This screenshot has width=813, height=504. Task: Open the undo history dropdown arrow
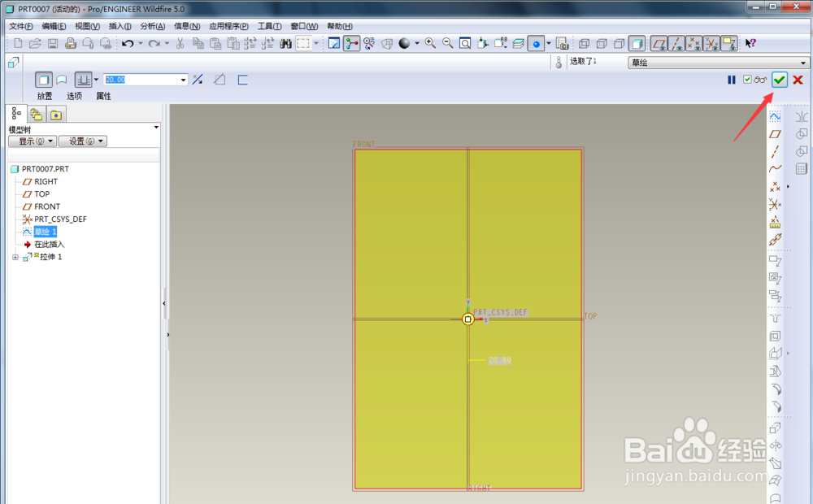(141, 44)
